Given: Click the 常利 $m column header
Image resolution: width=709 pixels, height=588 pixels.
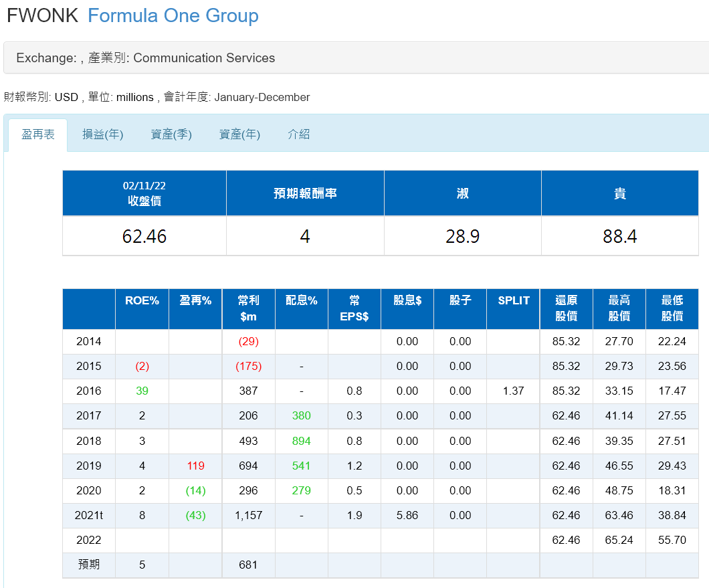Looking at the screenshot, I should click(x=248, y=309).
